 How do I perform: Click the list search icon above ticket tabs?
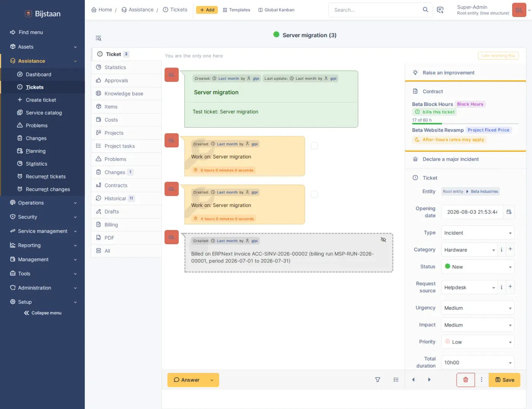click(98, 38)
